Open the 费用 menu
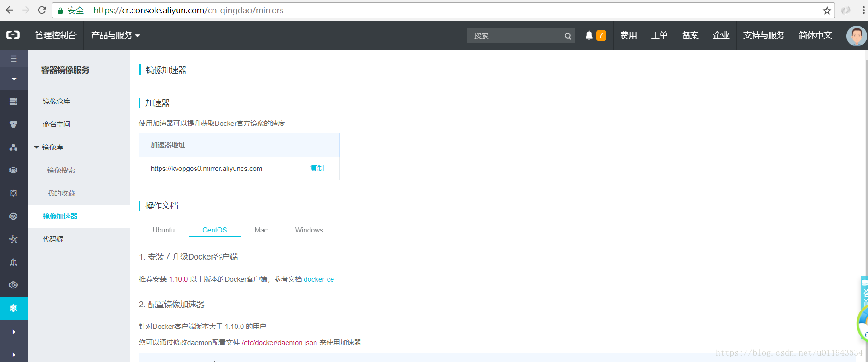The image size is (868, 362). click(628, 35)
